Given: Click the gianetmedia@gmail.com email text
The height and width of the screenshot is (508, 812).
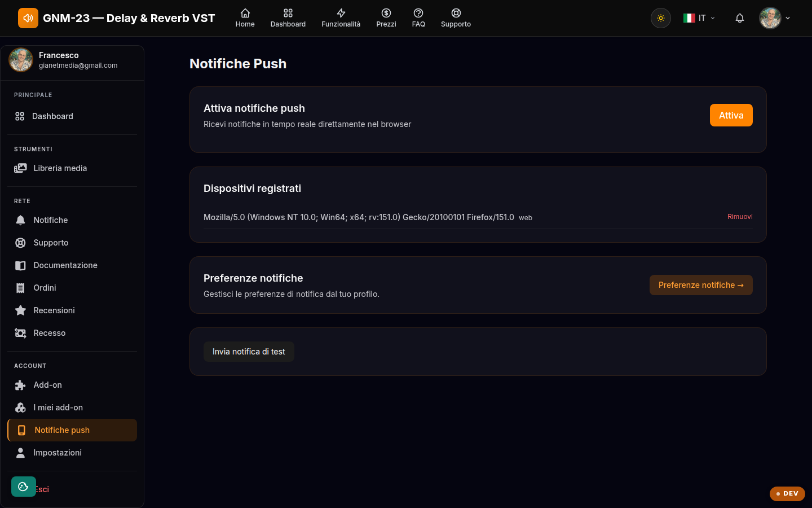Looking at the screenshot, I should (x=78, y=65).
